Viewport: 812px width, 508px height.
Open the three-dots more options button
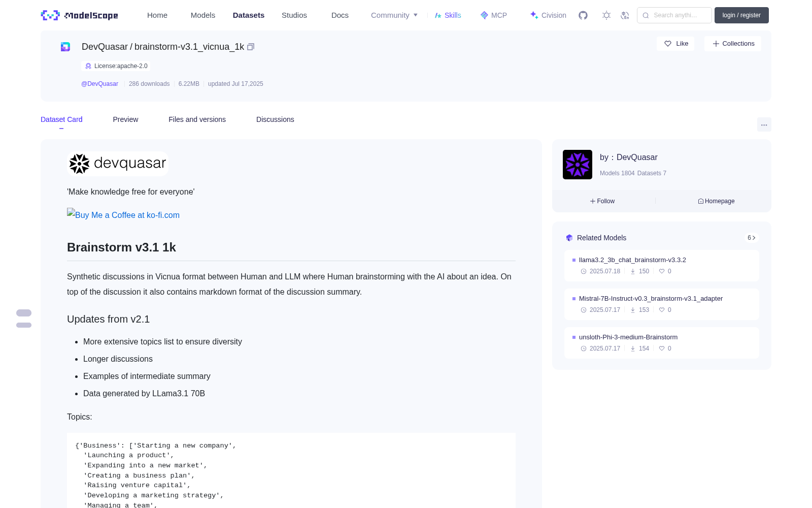(764, 124)
